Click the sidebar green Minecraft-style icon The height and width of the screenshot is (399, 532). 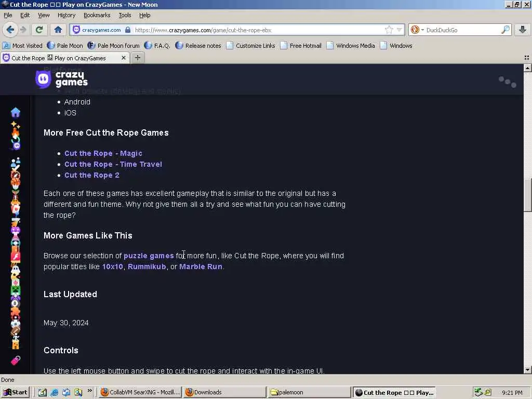tap(15, 291)
